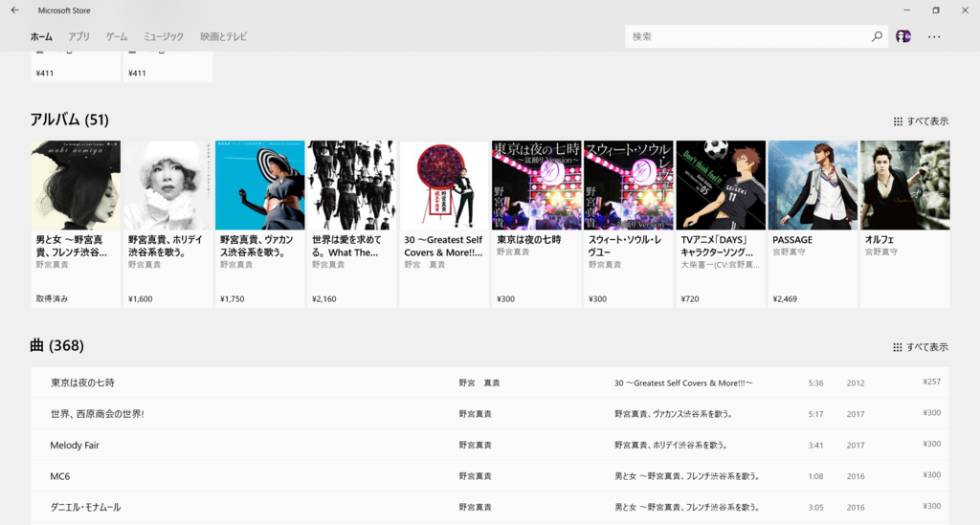Click ¥300 price for ダニエル・モナムール
Image resolution: width=980 pixels, height=525 pixels.
[932, 506]
